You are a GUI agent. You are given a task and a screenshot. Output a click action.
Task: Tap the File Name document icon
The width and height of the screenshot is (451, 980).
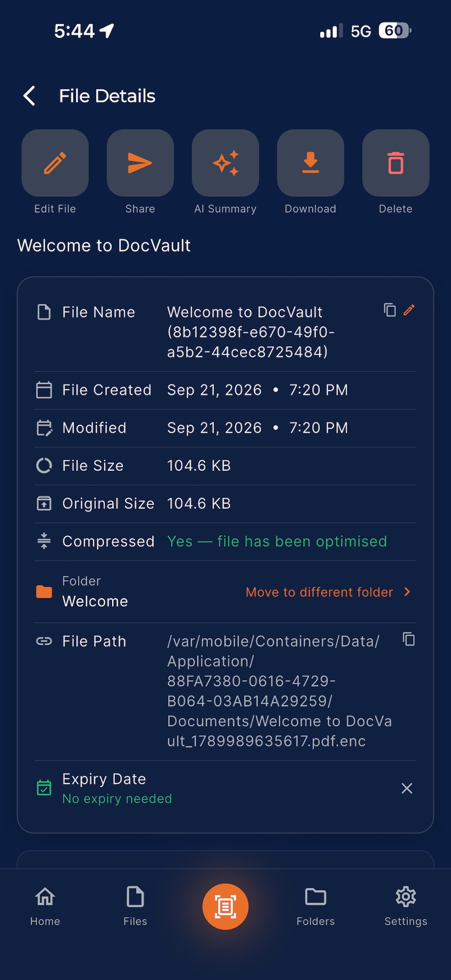point(44,312)
